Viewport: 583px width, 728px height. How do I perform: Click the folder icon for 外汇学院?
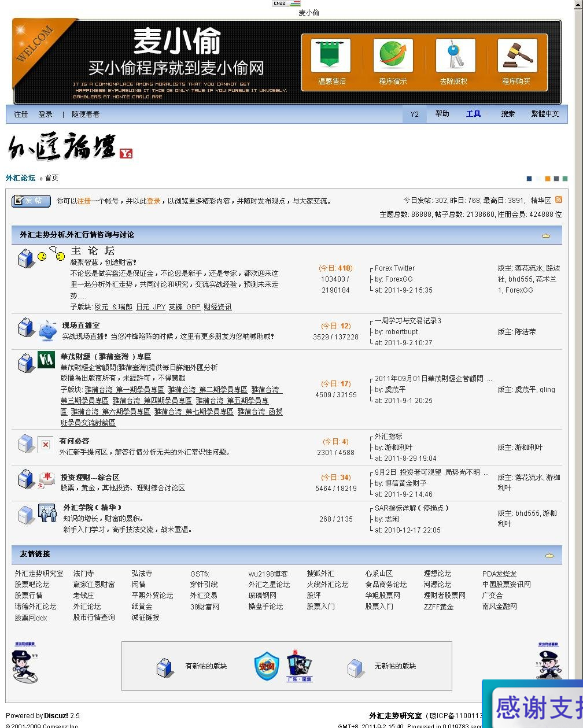(x=25, y=514)
